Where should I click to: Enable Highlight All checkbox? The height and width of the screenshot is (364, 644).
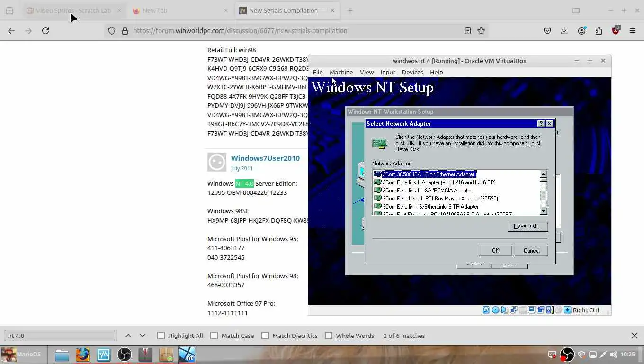click(161, 336)
